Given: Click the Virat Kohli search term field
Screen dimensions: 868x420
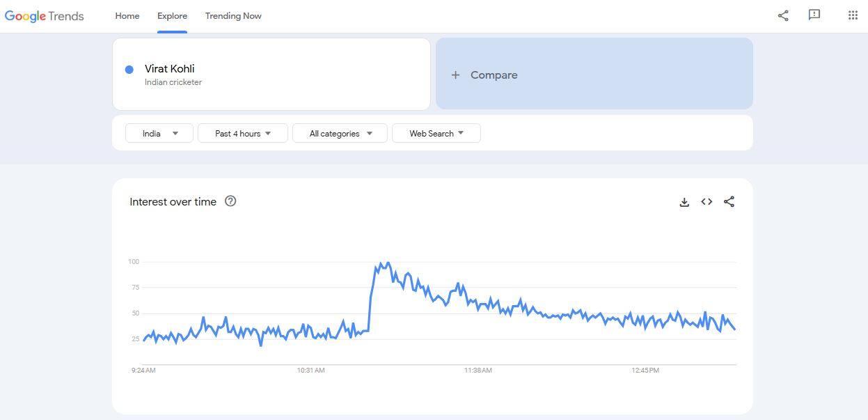Looking at the screenshot, I should pyautogui.click(x=271, y=74).
